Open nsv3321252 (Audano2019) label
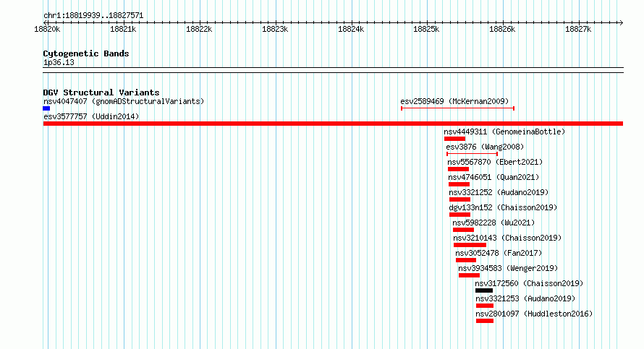Image resolution: width=644 pixels, height=349 pixels. point(499,192)
